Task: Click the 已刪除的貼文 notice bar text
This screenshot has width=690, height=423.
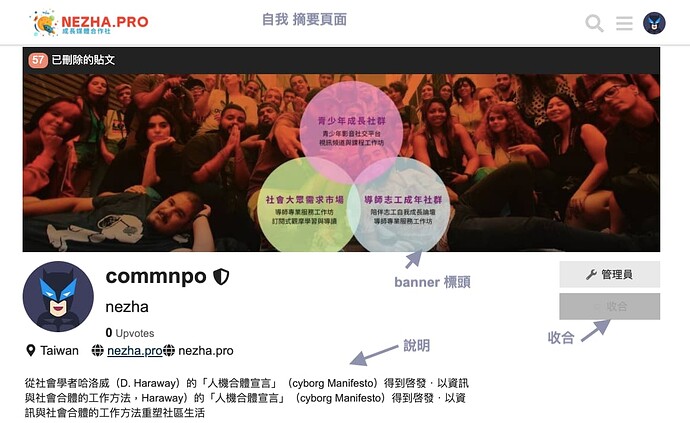Action: coord(83,60)
